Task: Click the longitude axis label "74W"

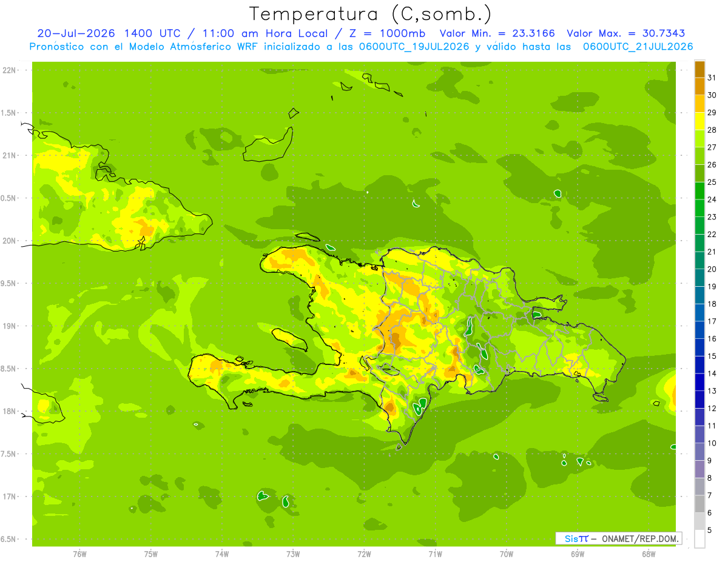Action: (x=222, y=554)
